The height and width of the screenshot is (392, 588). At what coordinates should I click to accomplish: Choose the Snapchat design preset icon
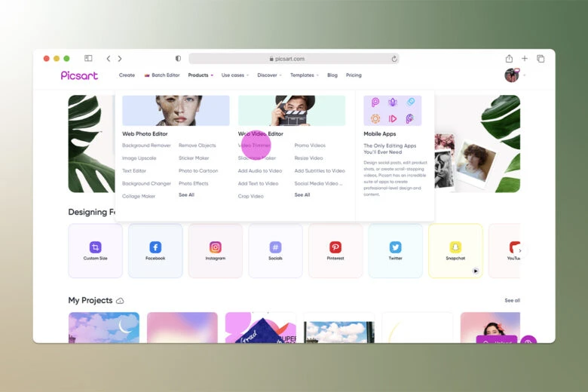point(455,247)
